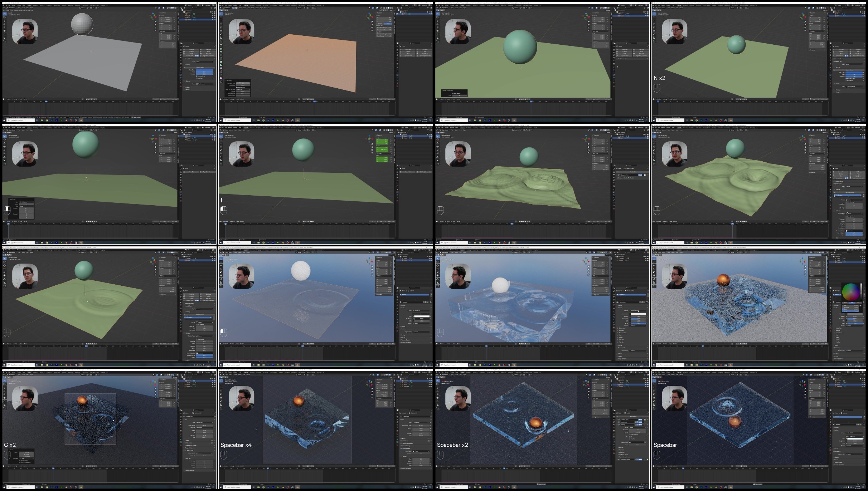In the 'N x2' frame, click the Force Field button
This screenshot has height=491, width=868.
click(x=840, y=50)
